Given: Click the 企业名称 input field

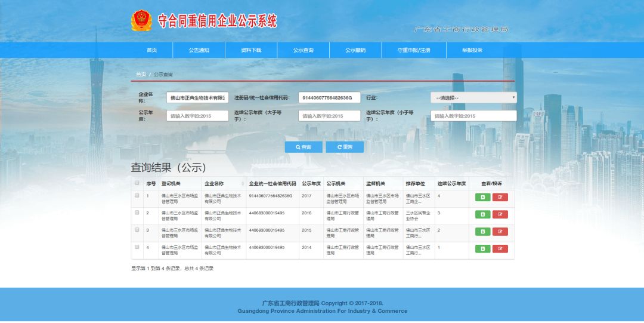Looking at the screenshot, I should pyautogui.click(x=197, y=97).
